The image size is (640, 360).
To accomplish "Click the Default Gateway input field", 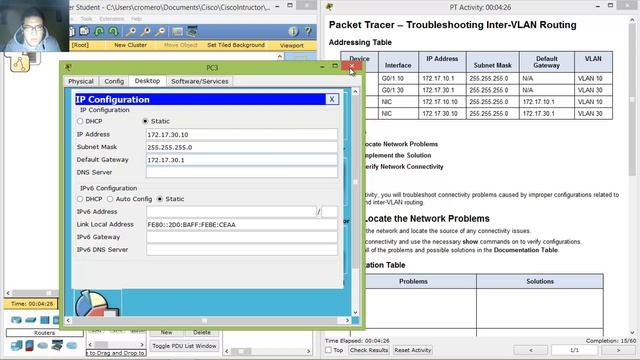I will coord(242,160).
